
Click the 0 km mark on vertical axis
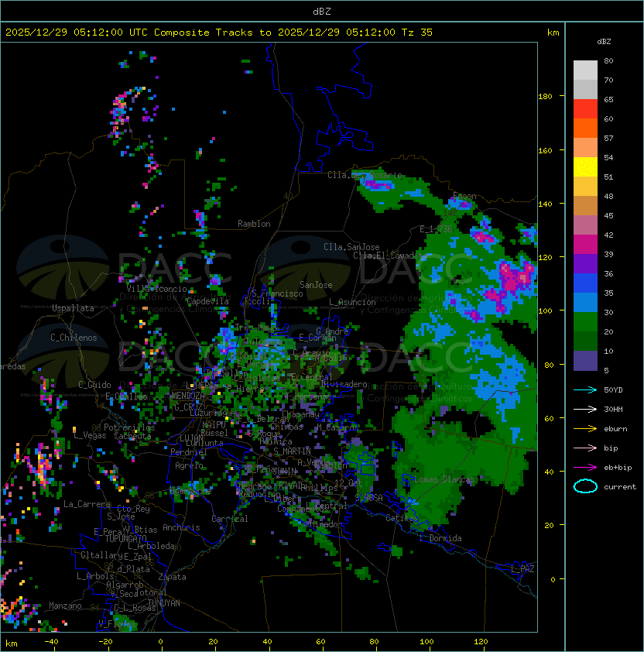[x=553, y=579]
